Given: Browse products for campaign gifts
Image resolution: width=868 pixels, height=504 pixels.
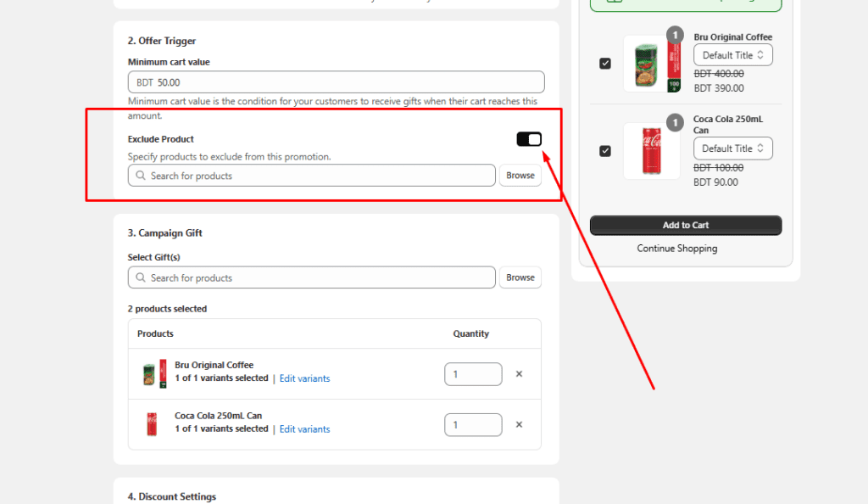Looking at the screenshot, I should coord(520,277).
